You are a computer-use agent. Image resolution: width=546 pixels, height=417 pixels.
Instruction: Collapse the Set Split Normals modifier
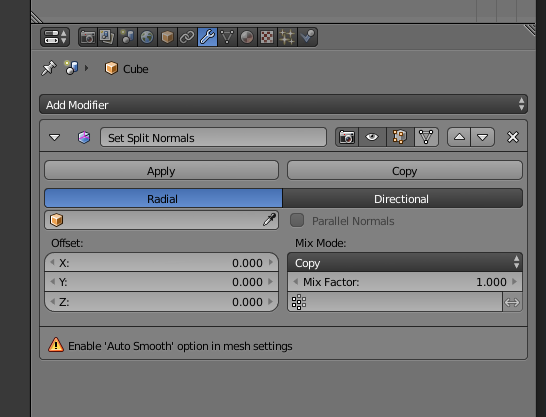(54, 137)
